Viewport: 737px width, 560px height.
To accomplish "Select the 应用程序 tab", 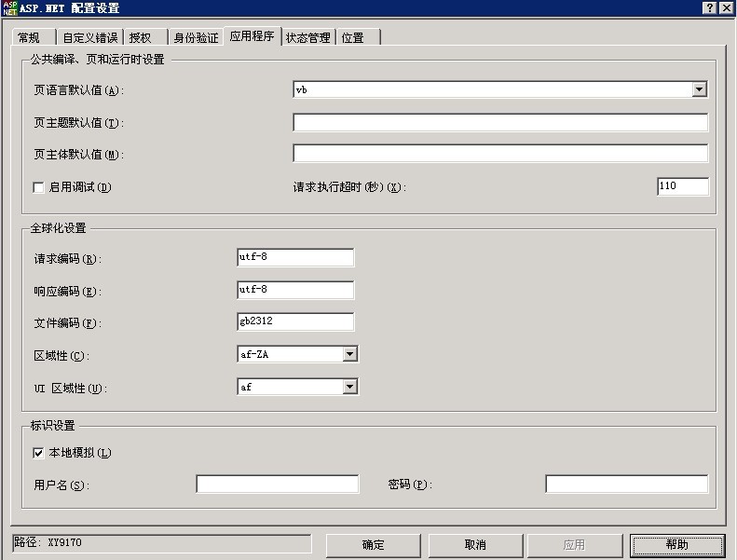I will pyautogui.click(x=252, y=35).
